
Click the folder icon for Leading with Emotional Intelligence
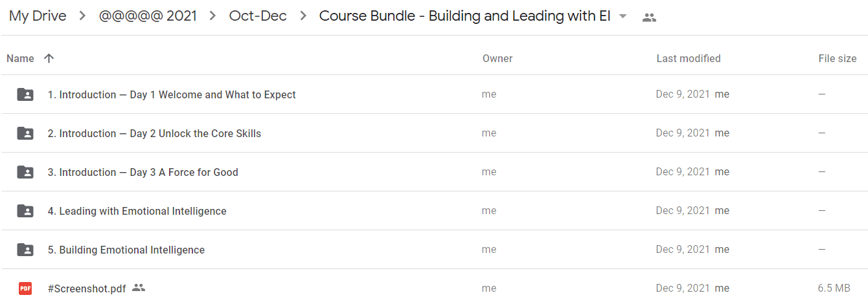[25, 211]
